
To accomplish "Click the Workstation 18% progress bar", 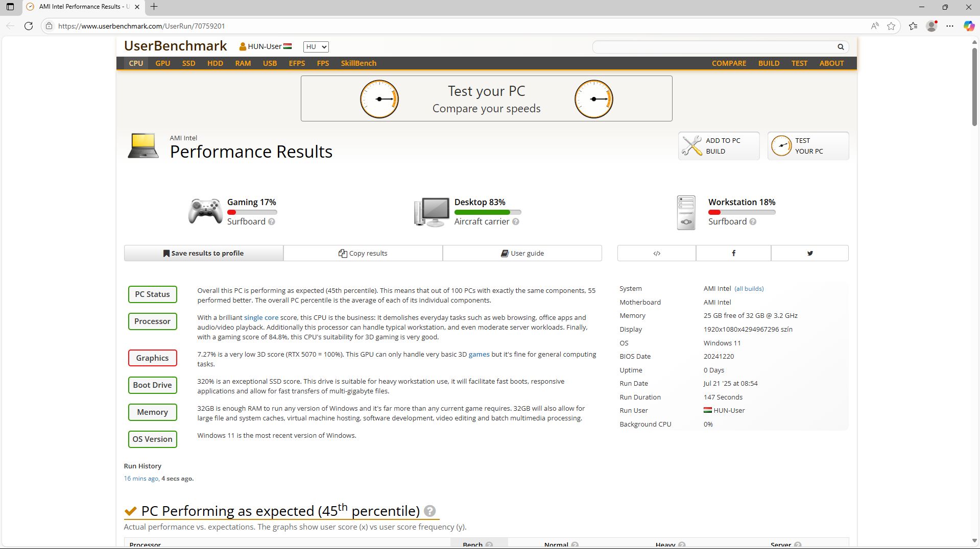I will click(x=742, y=212).
